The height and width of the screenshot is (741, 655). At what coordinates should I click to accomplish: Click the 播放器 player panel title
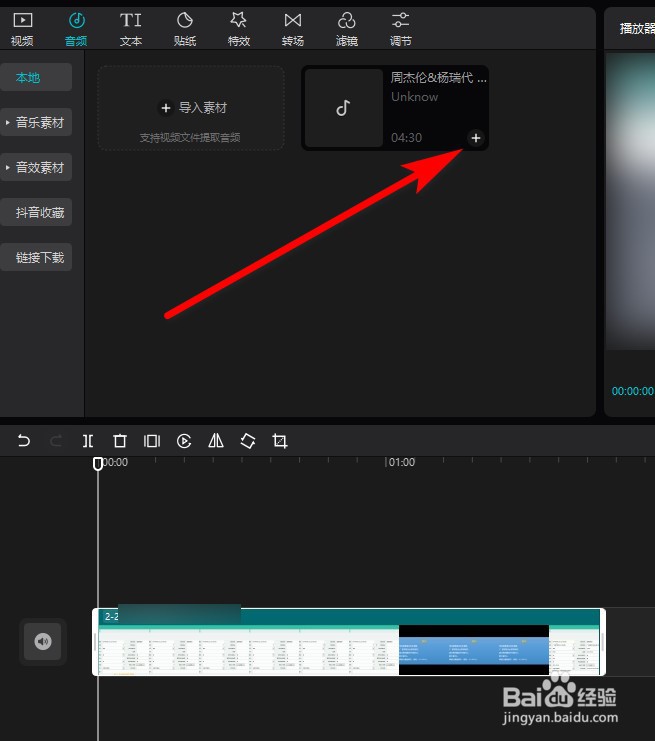pyautogui.click(x=637, y=29)
